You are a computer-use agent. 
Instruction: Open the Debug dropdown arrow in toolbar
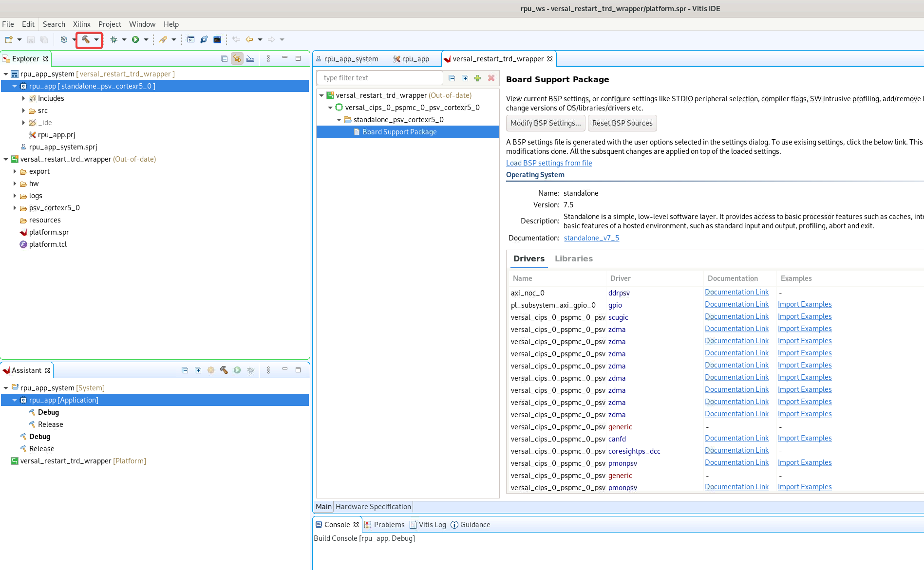click(124, 39)
